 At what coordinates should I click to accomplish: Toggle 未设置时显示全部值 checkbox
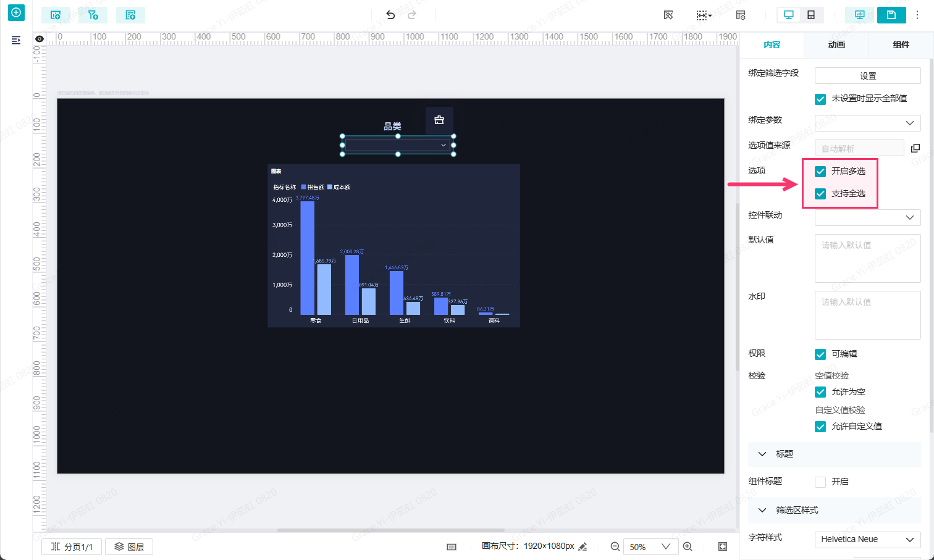point(820,99)
